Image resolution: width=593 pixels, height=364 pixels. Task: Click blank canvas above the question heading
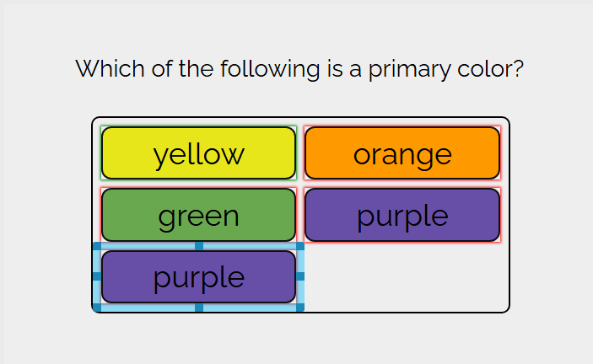pos(300,29)
